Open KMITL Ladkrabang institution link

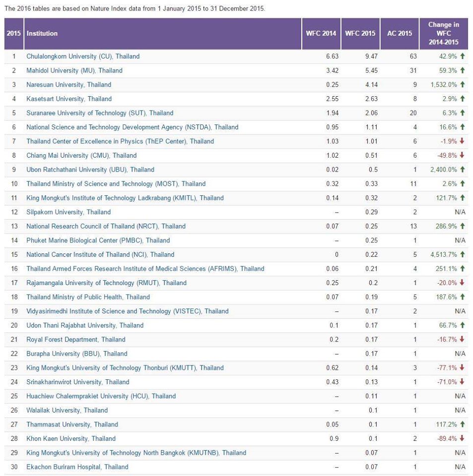(x=125, y=198)
